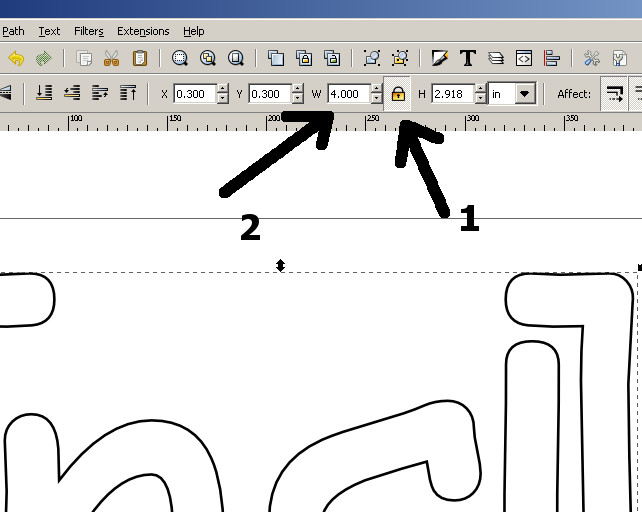Decrease the X value with the down spinner
Viewport: 642px width, 512px height.
[x=222, y=99]
